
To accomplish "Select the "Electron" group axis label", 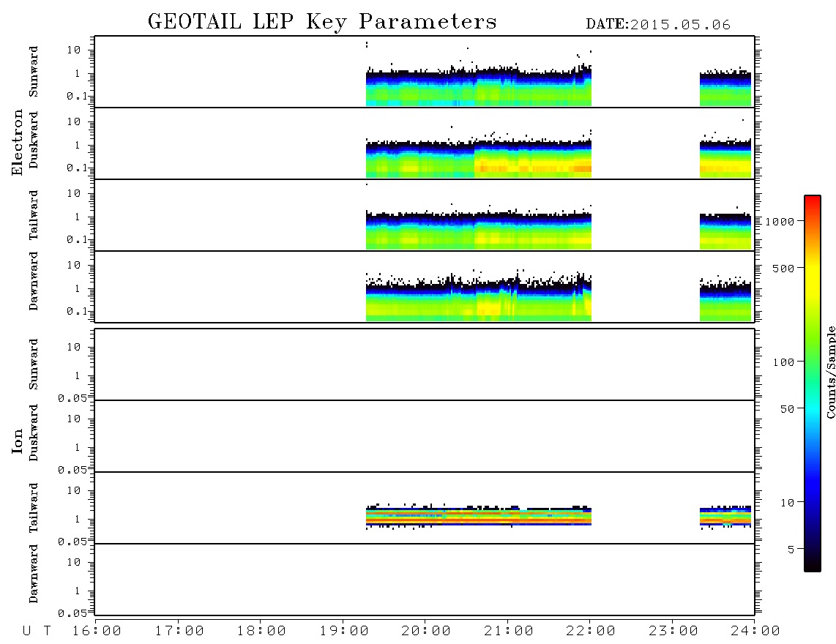I will coord(17,143).
